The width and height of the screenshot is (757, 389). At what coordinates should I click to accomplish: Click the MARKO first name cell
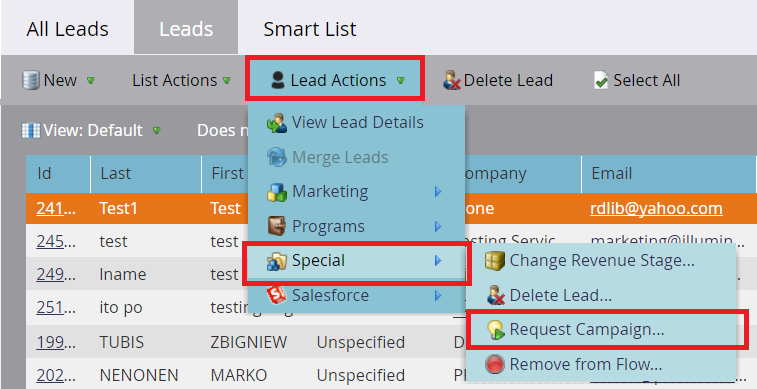238,375
